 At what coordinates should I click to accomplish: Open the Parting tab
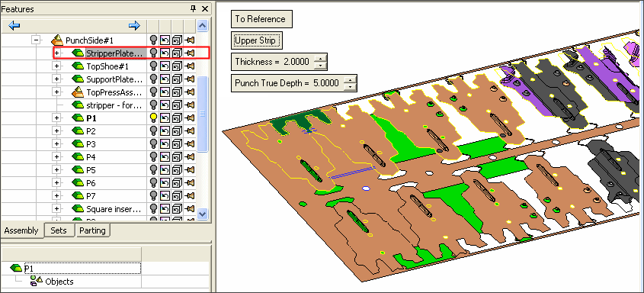(92, 230)
